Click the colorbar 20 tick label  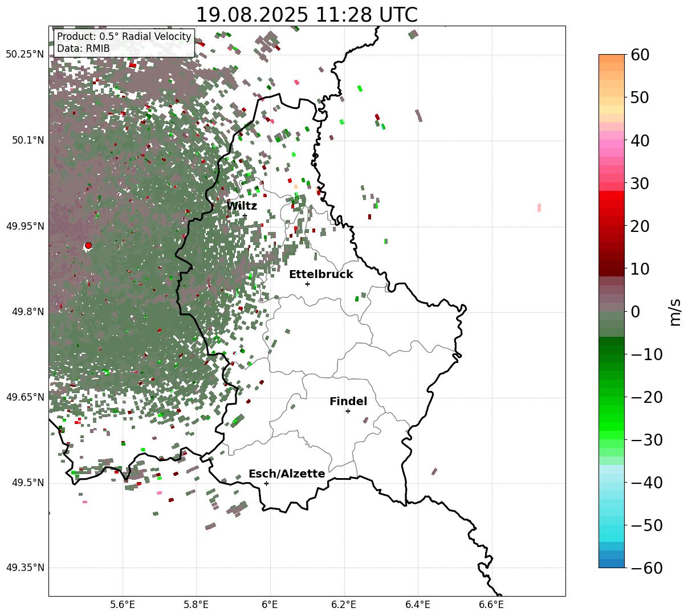[x=639, y=226]
